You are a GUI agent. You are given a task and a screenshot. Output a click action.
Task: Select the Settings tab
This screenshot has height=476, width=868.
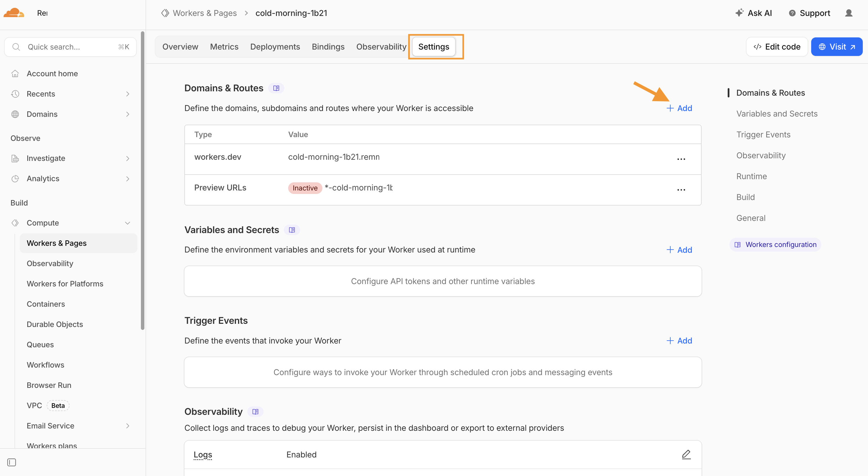pos(434,47)
